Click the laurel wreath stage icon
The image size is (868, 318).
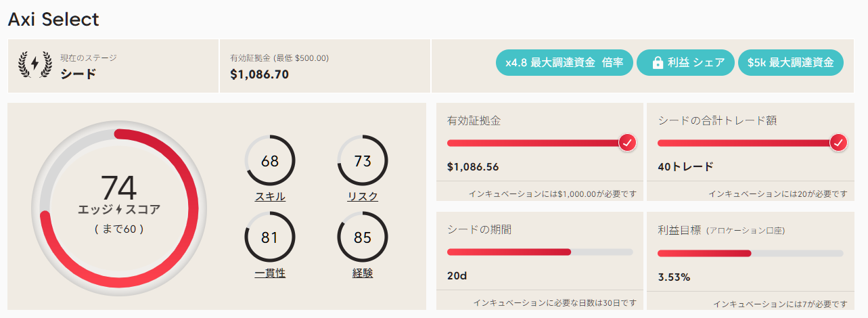[x=35, y=64]
